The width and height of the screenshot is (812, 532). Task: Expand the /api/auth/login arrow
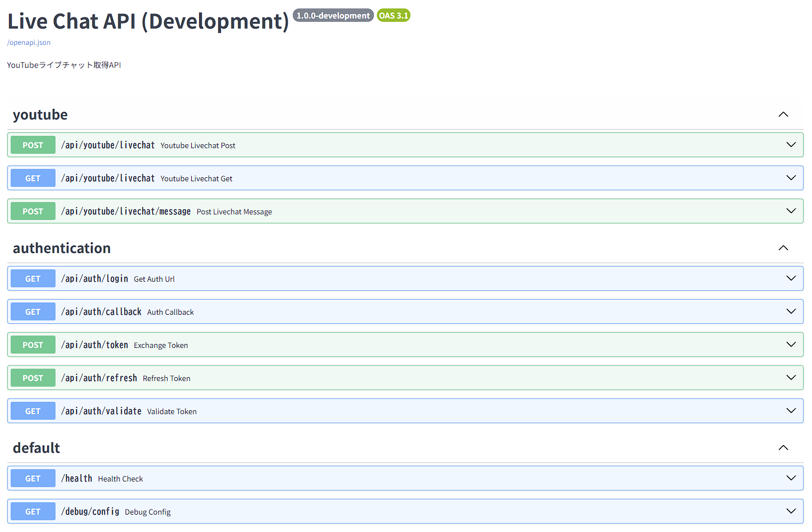[x=791, y=278]
